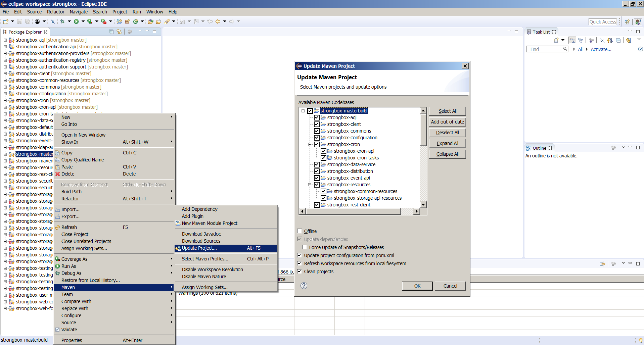Click the New Task icon in Task List
The width and height of the screenshot is (644, 345).
point(556,40)
